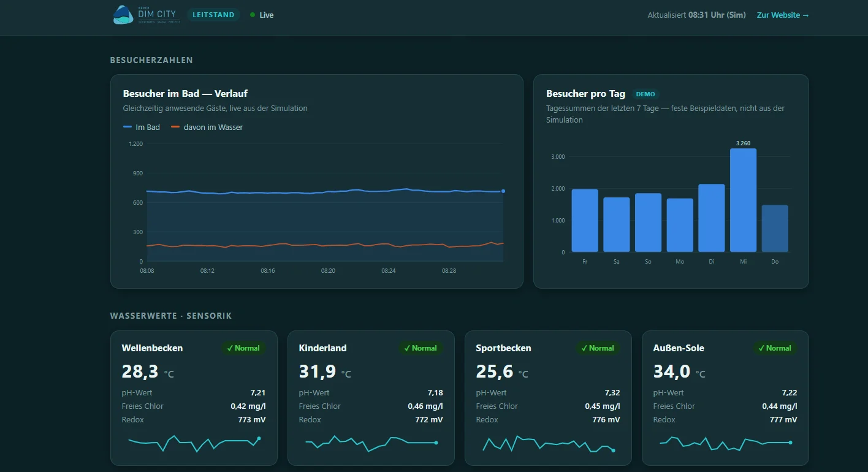Click the end point of the Im Bad line

click(x=503, y=191)
